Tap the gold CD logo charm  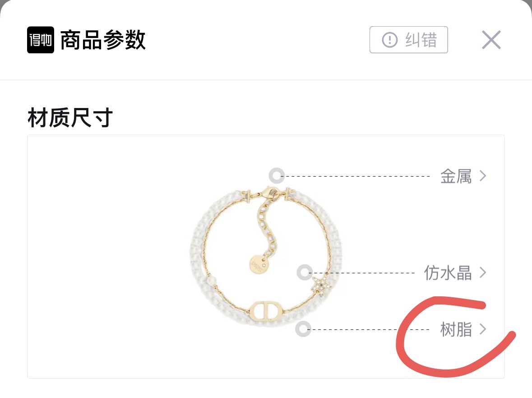(267, 310)
